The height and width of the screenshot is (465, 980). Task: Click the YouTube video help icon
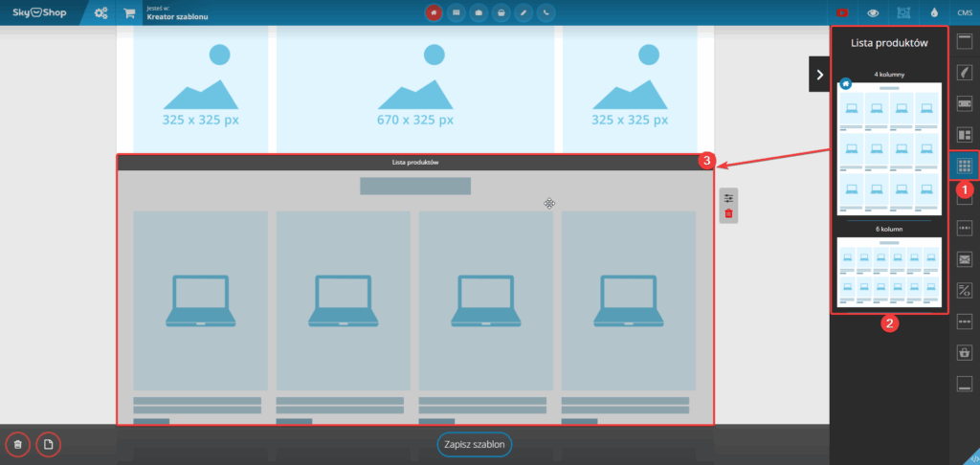(x=842, y=12)
